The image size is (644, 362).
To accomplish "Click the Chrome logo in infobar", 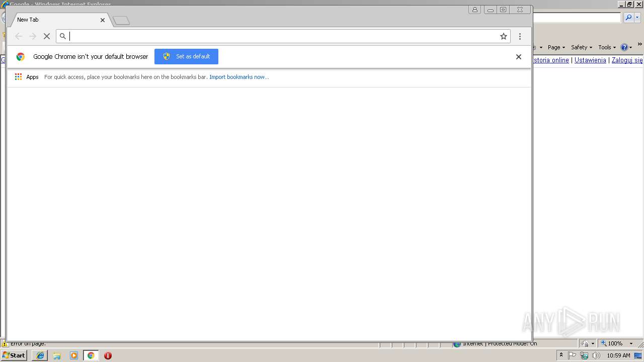I will [21, 57].
